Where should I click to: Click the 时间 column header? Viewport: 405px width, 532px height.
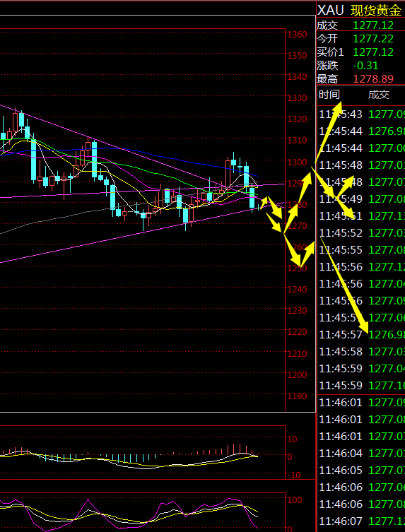329,95
